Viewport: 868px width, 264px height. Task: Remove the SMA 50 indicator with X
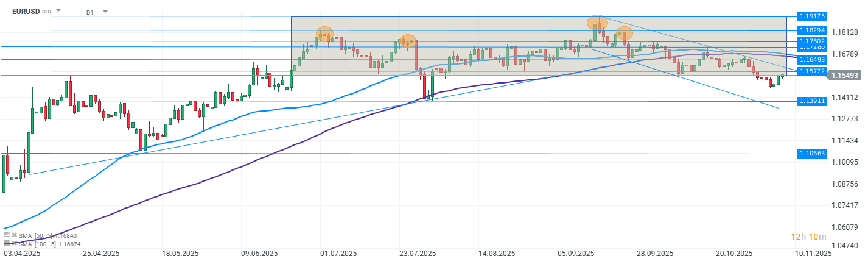coord(14,235)
